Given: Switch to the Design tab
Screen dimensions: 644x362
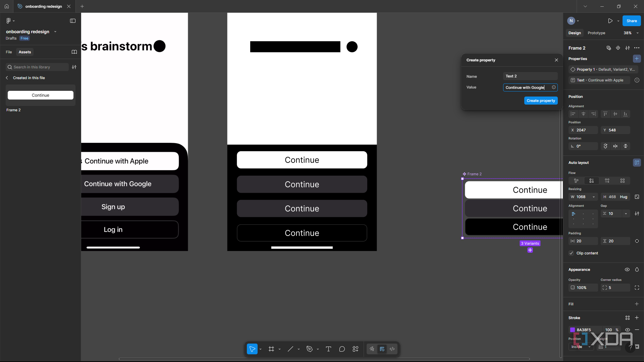Looking at the screenshot, I should [575, 33].
